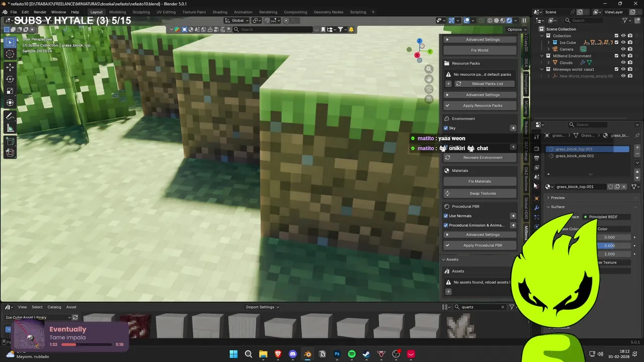Open the viewport Options dropdown
Image resolution: width=644 pixels, height=362 pixels.
(x=516, y=30)
